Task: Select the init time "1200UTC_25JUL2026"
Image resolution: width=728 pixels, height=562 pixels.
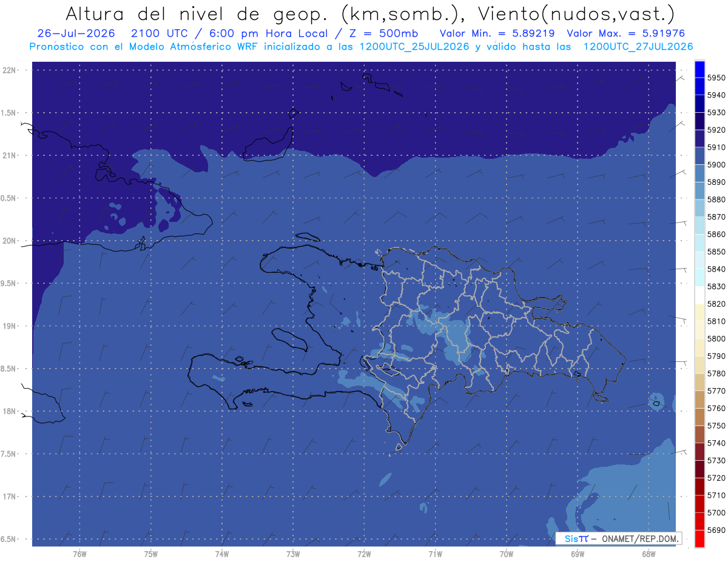Action: (x=414, y=47)
